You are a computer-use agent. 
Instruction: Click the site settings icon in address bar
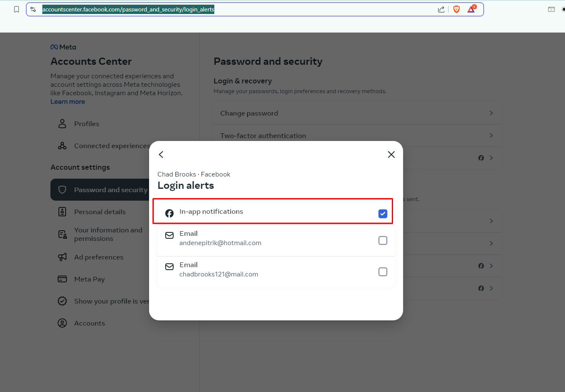(x=33, y=9)
